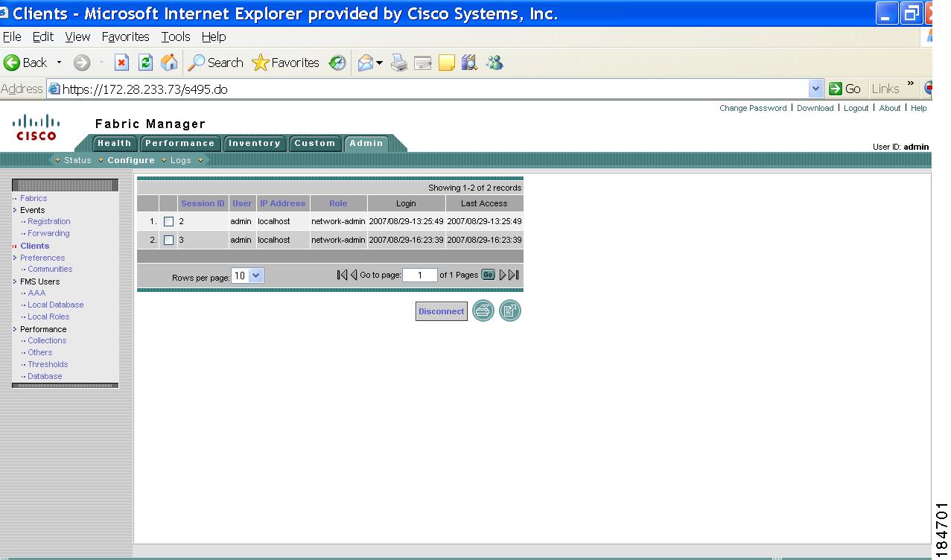Refresh the page with the green refresh icon
This screenshot has height=560, width=951.
146,63
